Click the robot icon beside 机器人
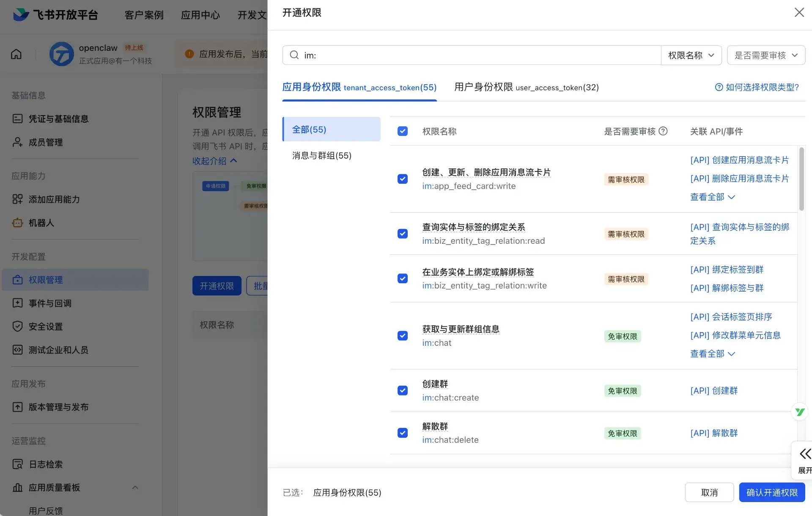The image size is (812, 516). [17, 223]
